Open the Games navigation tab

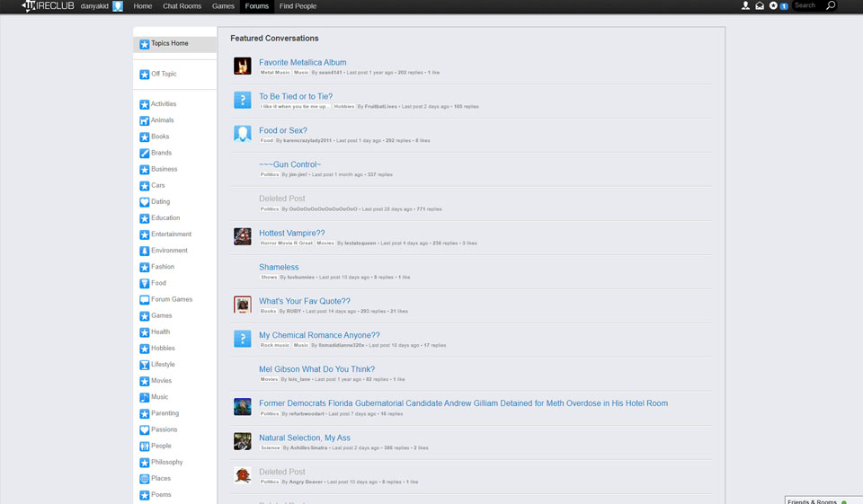point(223,6)
